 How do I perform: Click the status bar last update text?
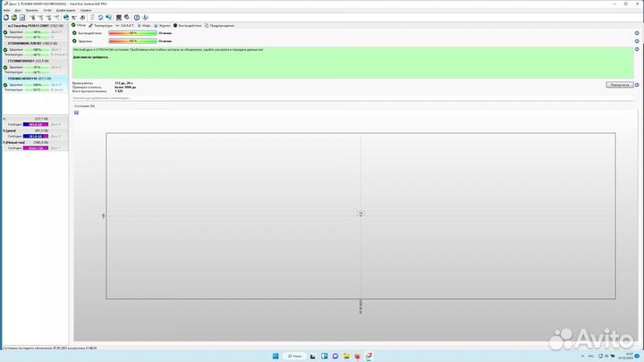point(49,348)
